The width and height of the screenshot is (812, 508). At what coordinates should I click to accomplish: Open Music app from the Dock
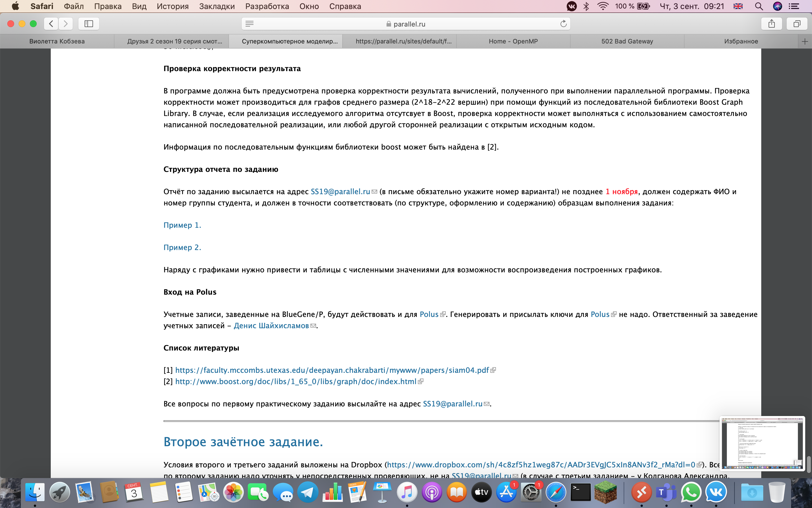click(x=407, y=492)
